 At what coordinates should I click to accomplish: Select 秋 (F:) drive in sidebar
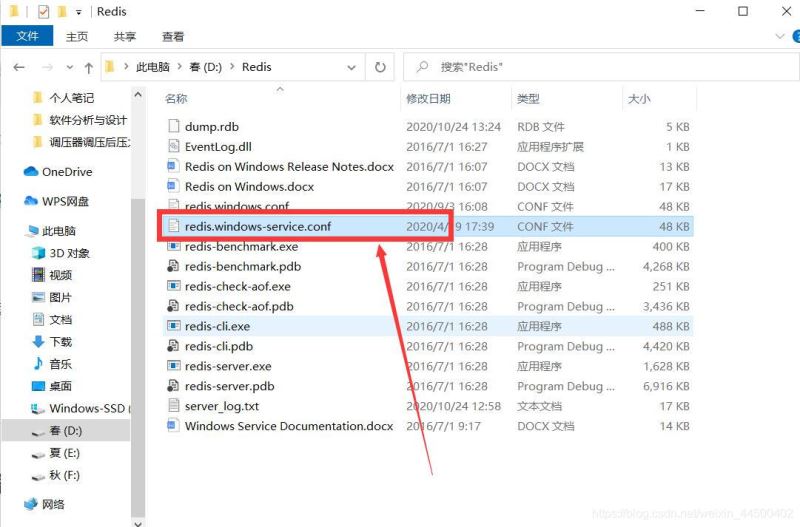64,475
